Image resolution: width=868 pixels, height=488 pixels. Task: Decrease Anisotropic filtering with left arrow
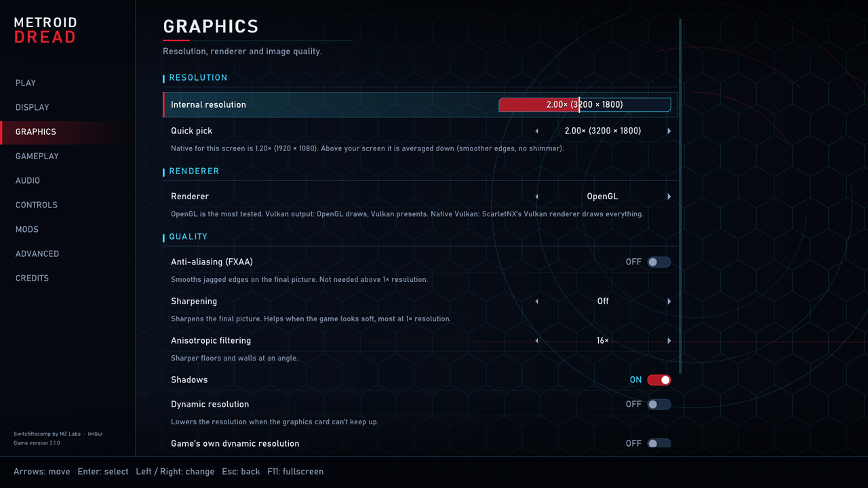pyautogui.click(x=536, y=341)
